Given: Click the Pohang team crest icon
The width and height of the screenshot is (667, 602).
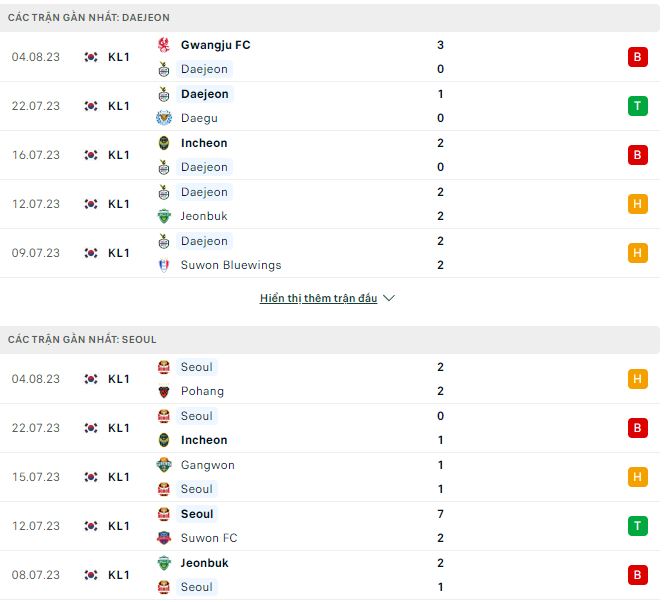Looking at the screenshot, I should tap(164, 391).
